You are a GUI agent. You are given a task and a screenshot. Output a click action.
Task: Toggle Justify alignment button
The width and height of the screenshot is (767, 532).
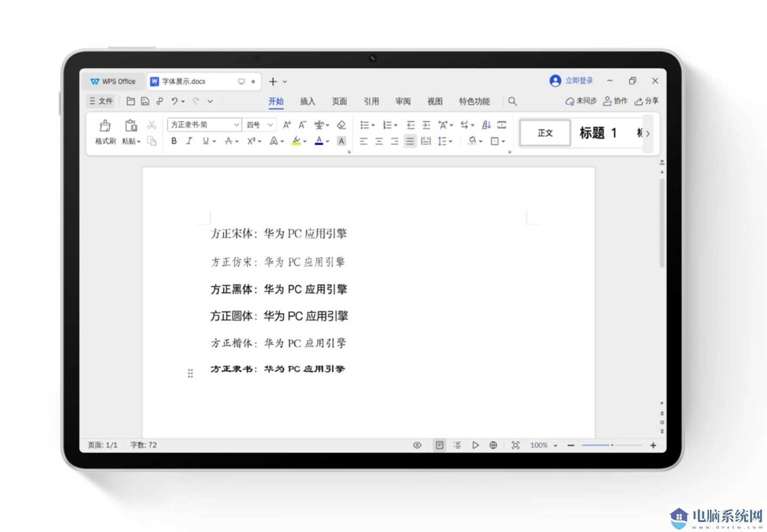click(x=410, y=141)
